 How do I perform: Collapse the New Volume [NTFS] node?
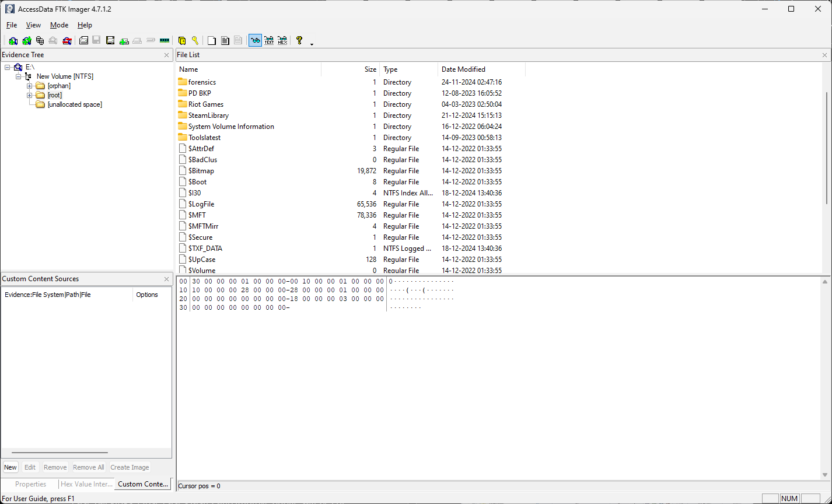19,76
